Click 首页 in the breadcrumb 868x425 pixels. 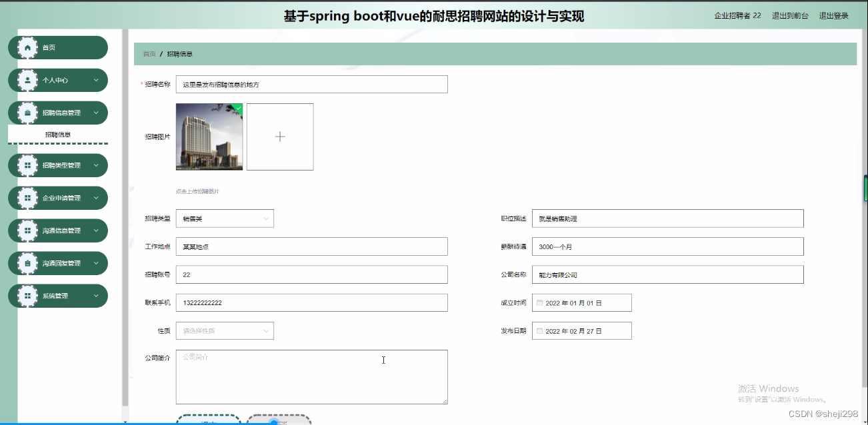pos(148,53)
